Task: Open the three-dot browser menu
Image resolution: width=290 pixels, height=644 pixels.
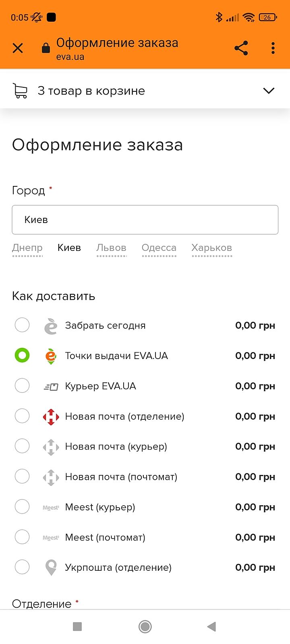Action: [x=273, y=48]
